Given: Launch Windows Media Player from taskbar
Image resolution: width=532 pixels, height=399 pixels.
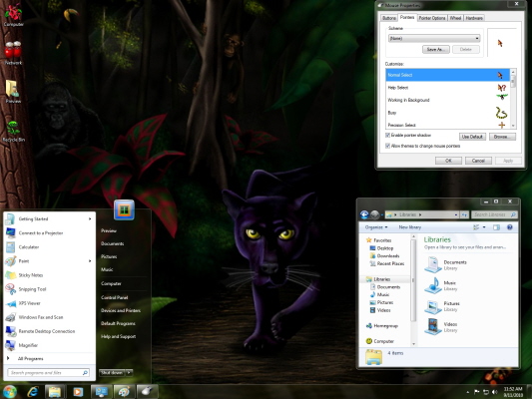Looking at the screenshot, I should pyautogui.click(x=78, y=392).
